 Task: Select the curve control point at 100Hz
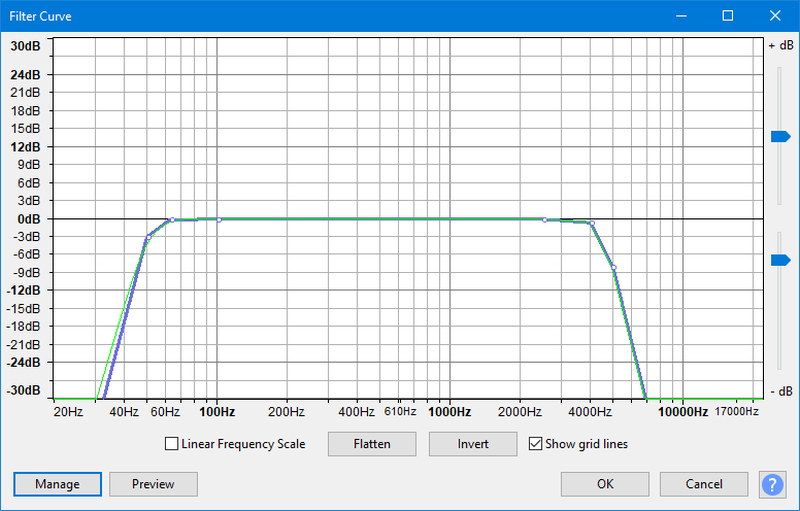point(219,220)
